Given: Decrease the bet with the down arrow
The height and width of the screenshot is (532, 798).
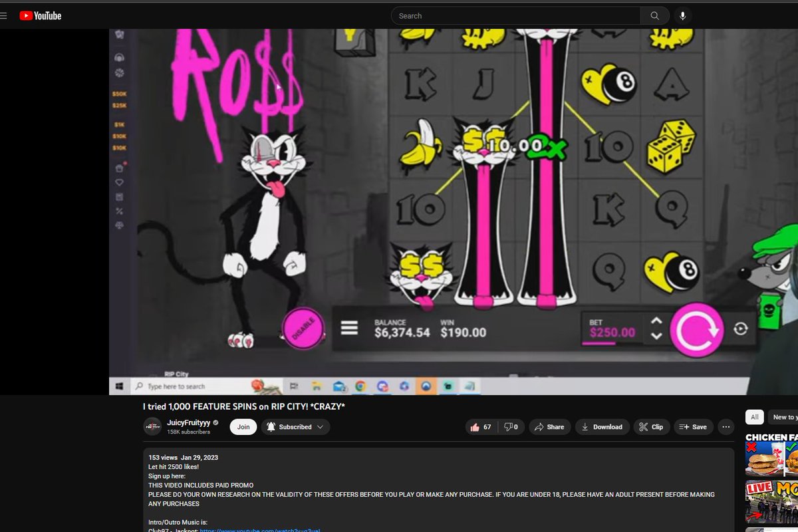Looking at the screenshot, I should point(656,336).
